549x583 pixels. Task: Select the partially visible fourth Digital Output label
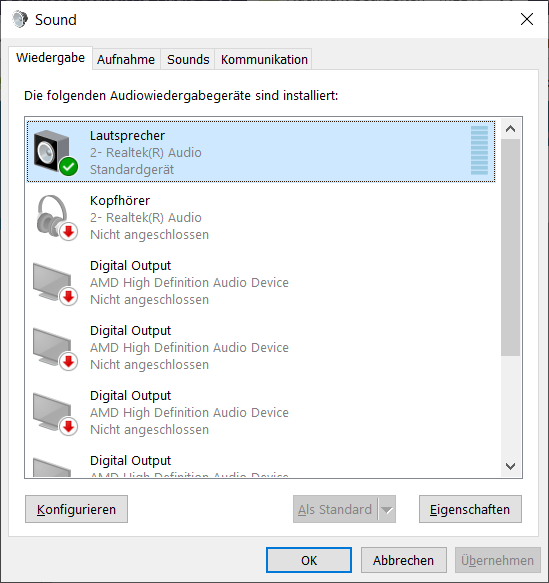(x=130, y=461)
